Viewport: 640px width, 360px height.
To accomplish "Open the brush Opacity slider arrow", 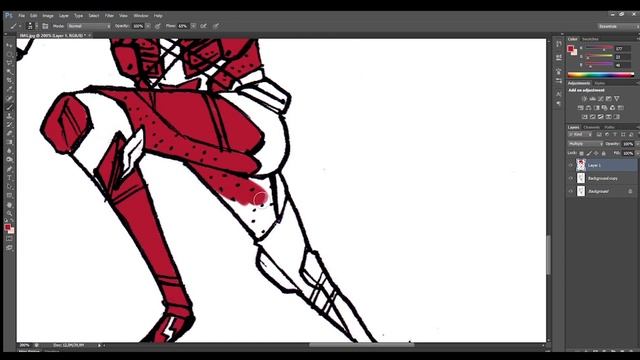I will pos(148,26).
